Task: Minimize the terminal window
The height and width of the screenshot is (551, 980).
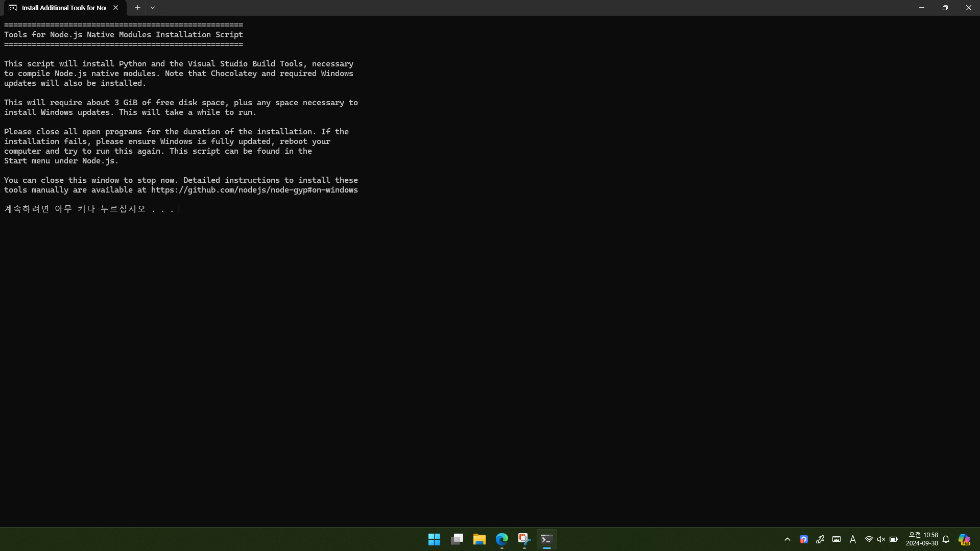Action: coord(922,8)
